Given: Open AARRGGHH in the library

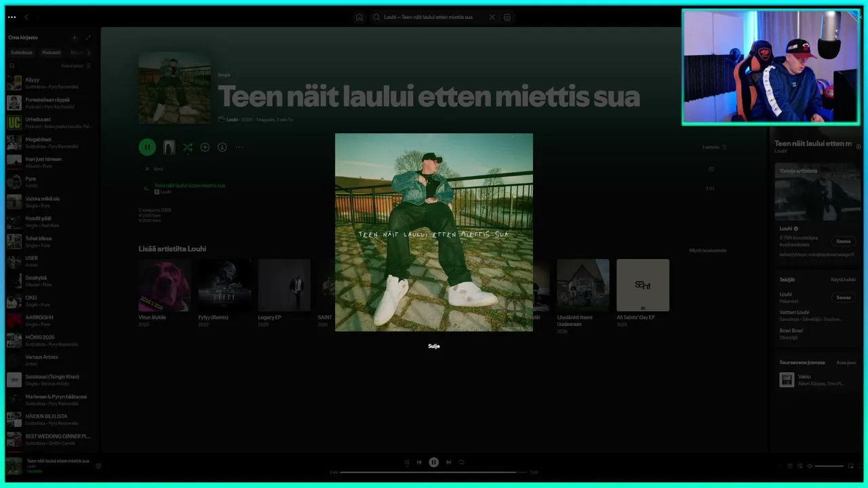Looking at the screenshot, I should click(x=50, y=321).
